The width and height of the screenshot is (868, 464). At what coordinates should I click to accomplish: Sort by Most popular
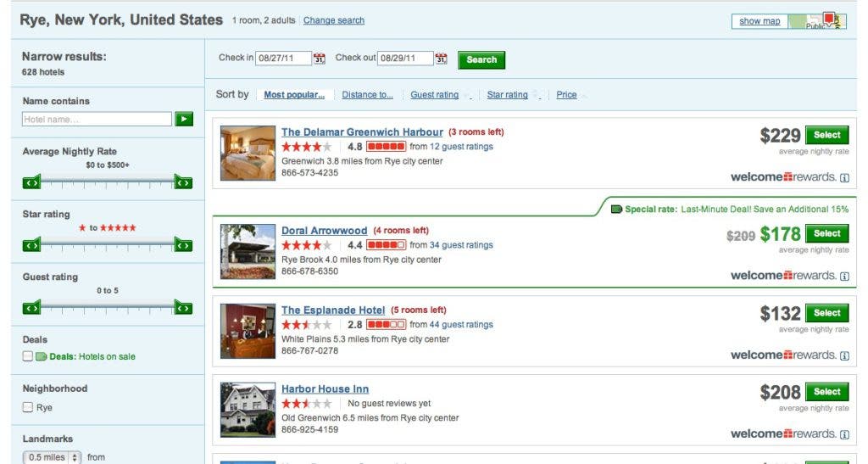coord(294,95)
